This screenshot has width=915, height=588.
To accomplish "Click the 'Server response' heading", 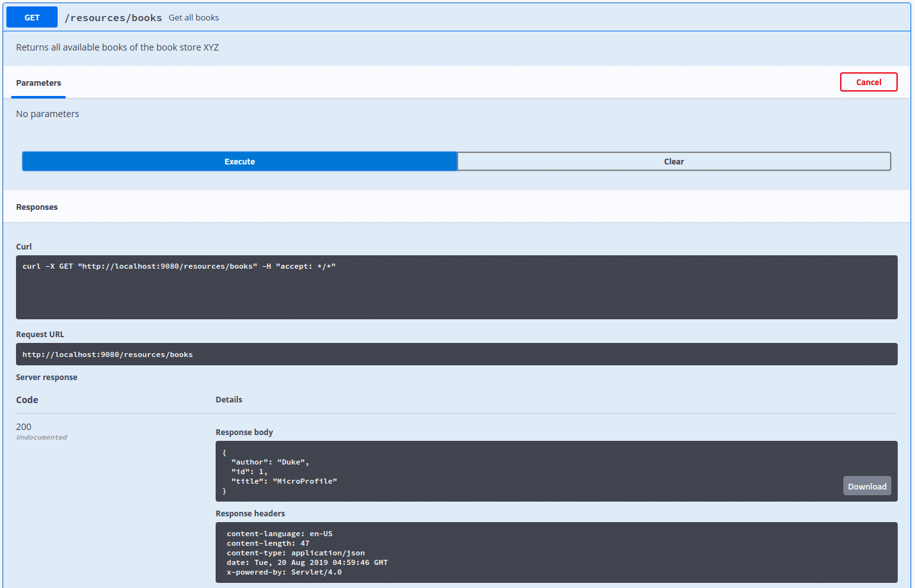I will click(47, 377).
